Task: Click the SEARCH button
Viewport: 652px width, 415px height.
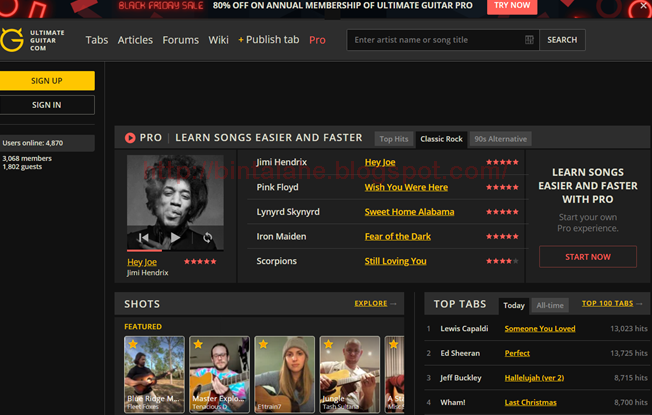Action: (x=562, y=40)
